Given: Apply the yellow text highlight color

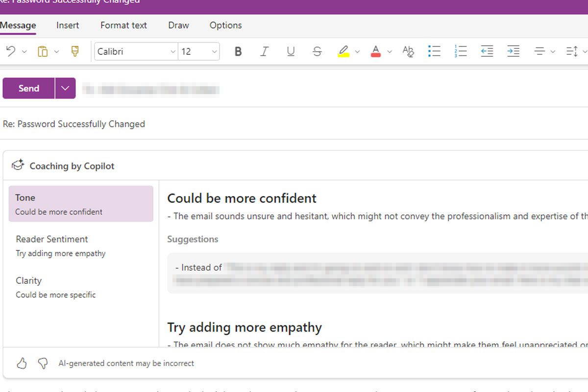Looking at the screenshot, I should [343, 51].
